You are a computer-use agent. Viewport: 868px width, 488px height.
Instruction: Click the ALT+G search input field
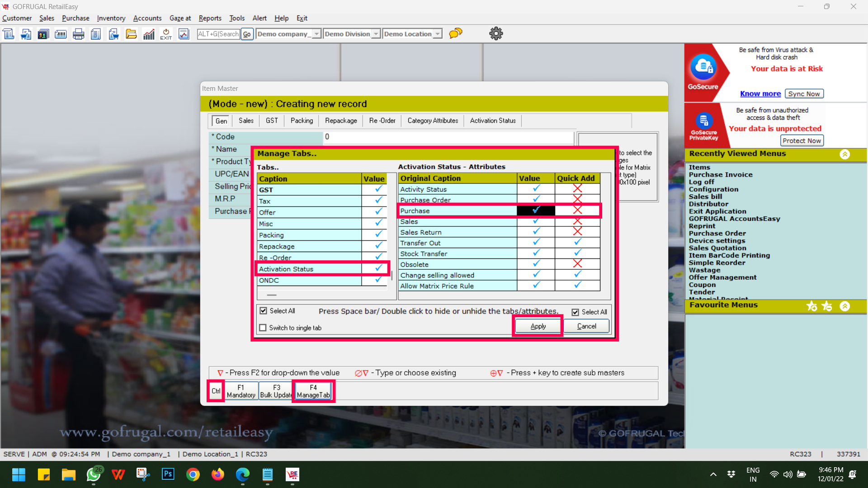(x=218, y=34)
